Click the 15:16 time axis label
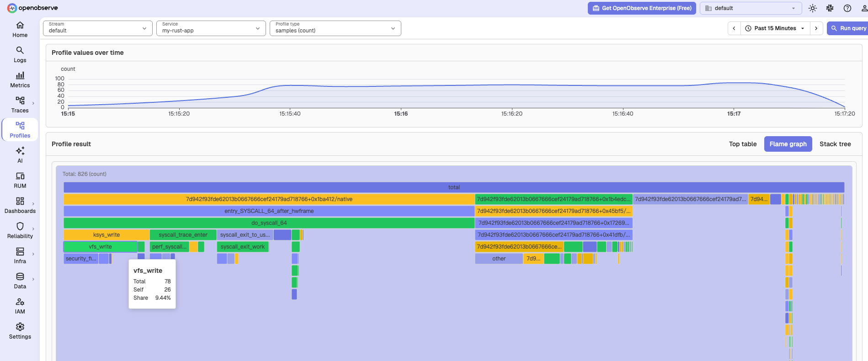Viewport: 868px width, 361px height. click(x=401, y=114)
